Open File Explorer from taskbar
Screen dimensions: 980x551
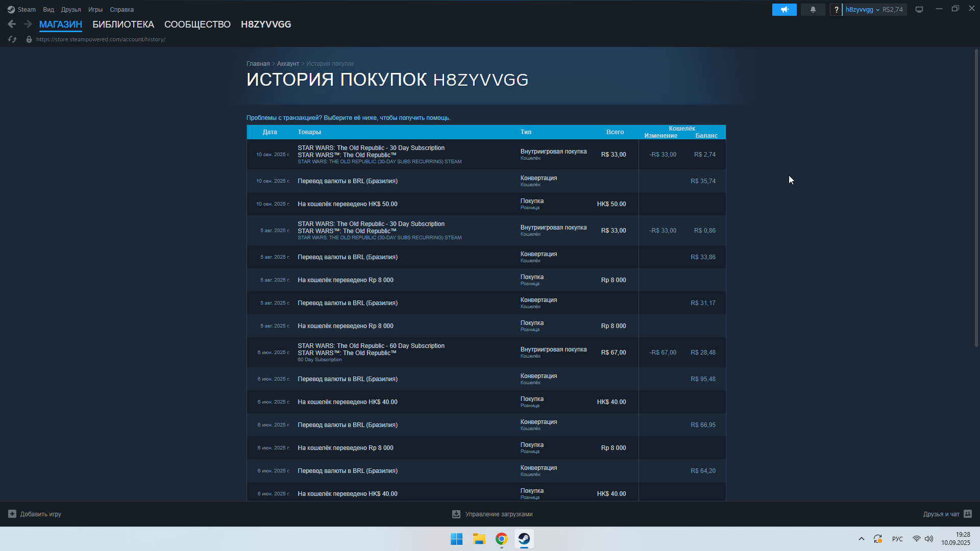pos(479,539)
